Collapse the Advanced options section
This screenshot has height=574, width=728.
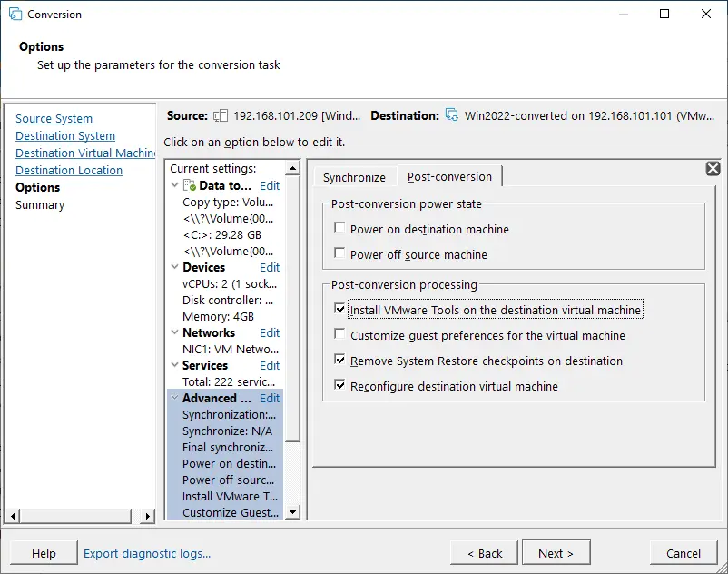[x=175, y=398]
